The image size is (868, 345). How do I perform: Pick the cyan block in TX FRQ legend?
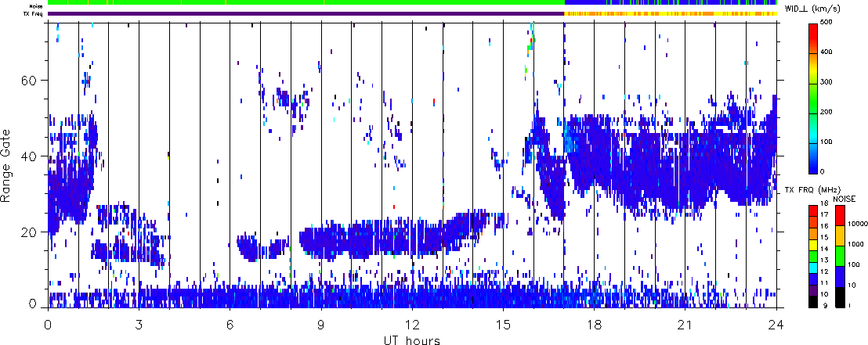[x=813, y=268]
